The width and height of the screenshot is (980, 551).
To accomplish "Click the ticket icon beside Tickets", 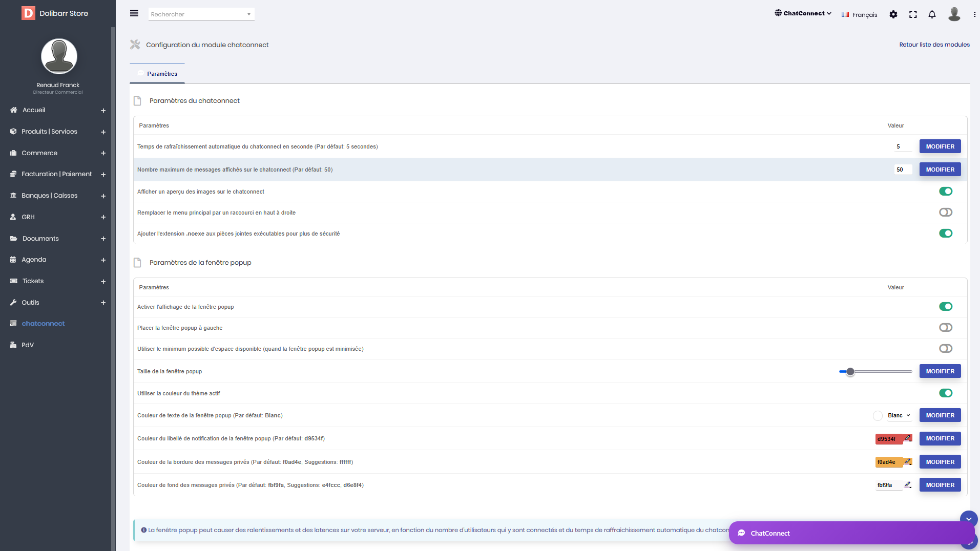I will click(x=13, y=281).
